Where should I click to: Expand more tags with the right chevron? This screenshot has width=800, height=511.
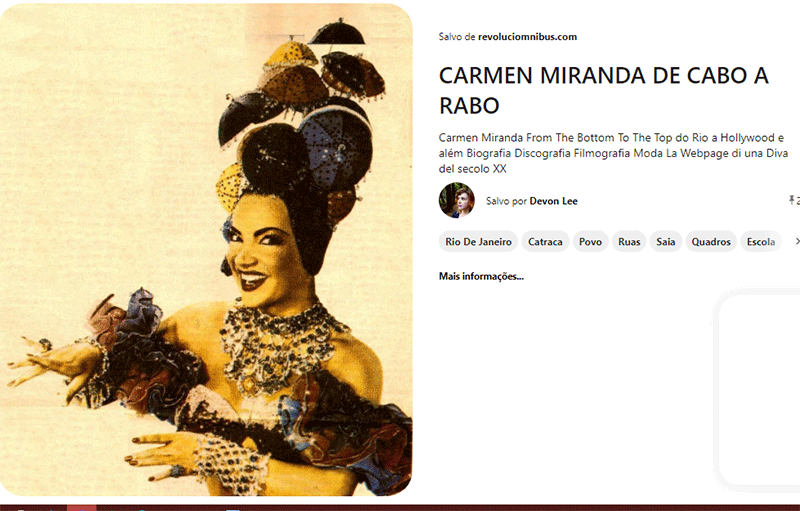[x=796, y=241]
